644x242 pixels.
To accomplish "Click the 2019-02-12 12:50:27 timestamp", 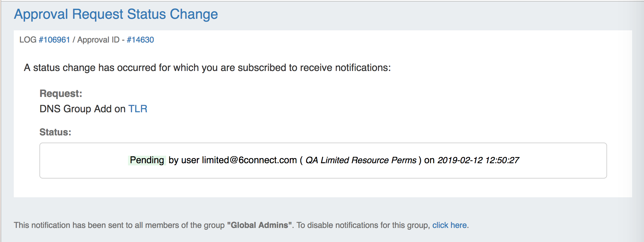I will tap(478, 160).
